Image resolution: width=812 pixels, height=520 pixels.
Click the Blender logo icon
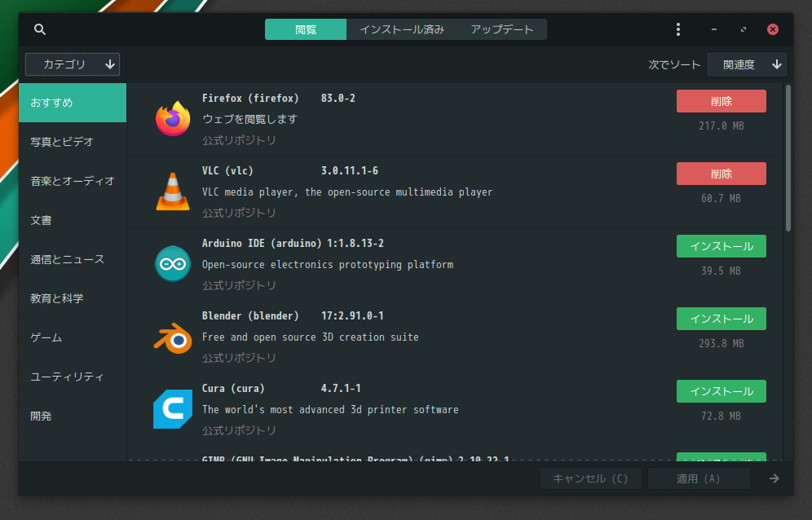coord(173,337)
